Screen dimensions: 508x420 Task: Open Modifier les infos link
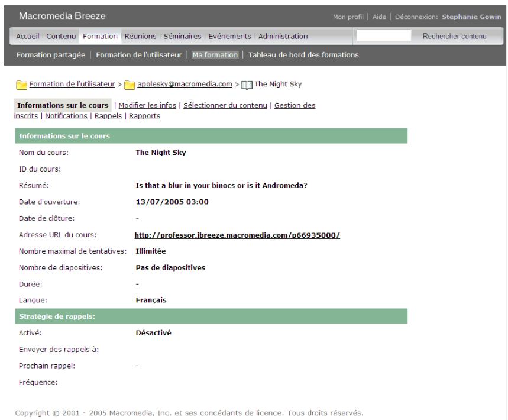click(147, 105)
